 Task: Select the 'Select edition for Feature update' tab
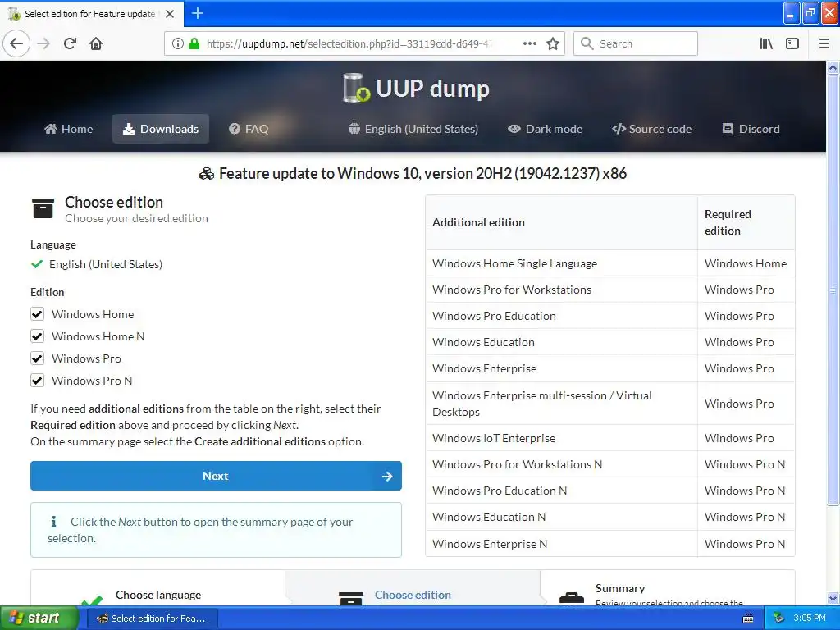pos(92,14)
